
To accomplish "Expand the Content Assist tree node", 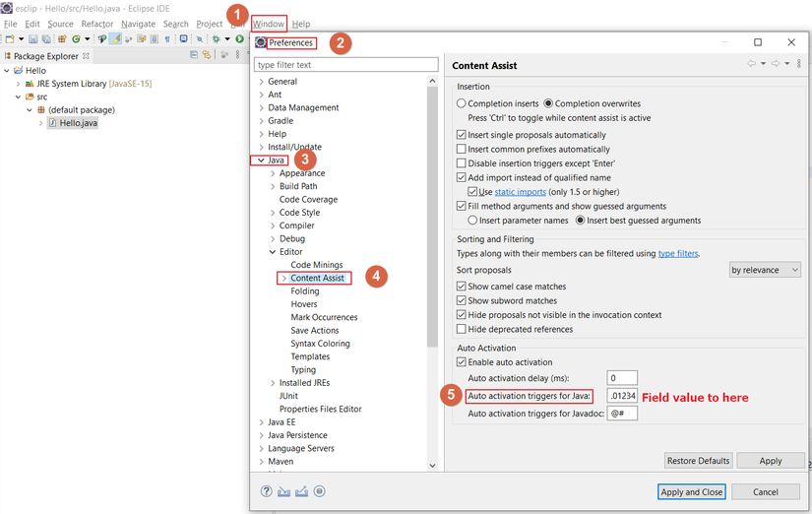I will (x=283, y=279).
